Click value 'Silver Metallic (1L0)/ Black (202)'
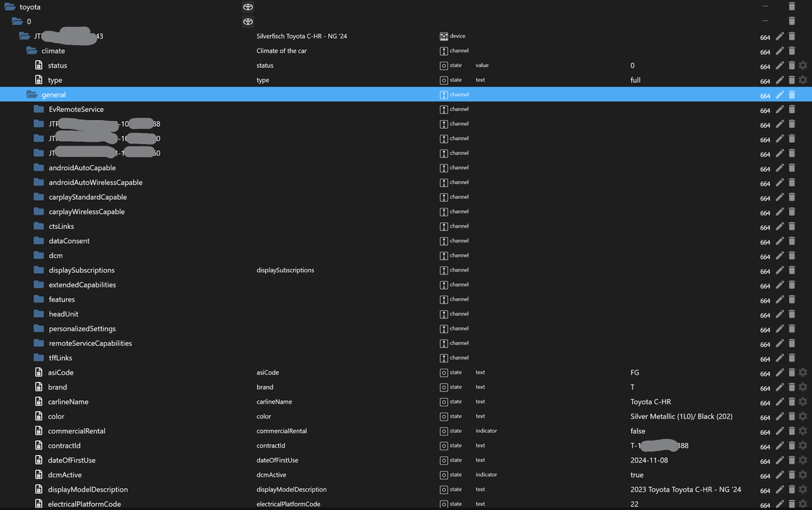The height and width of the screenshot is (510, 812). [681, 417]
